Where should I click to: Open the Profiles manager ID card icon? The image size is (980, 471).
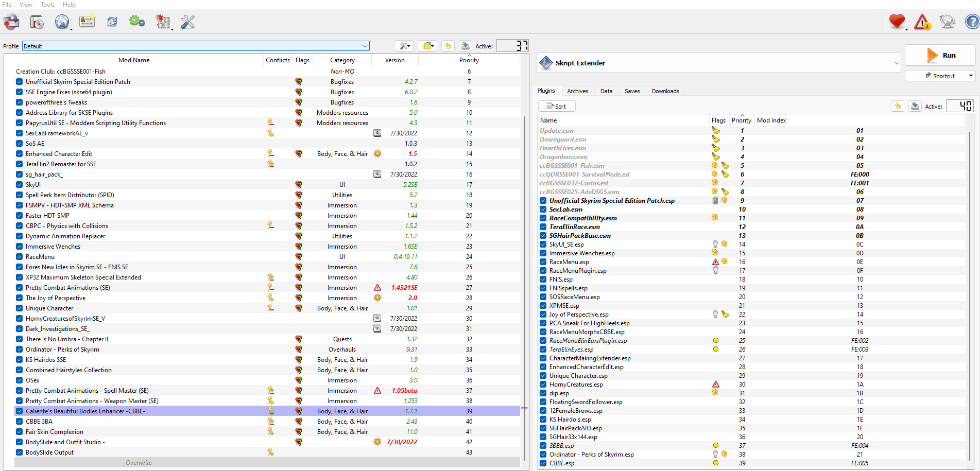87,22
